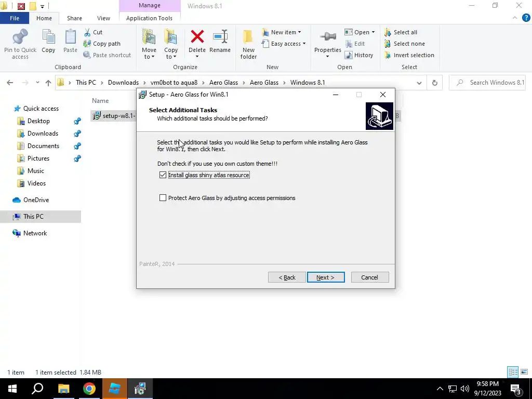Show hidden tray icons

coord(440,389)
